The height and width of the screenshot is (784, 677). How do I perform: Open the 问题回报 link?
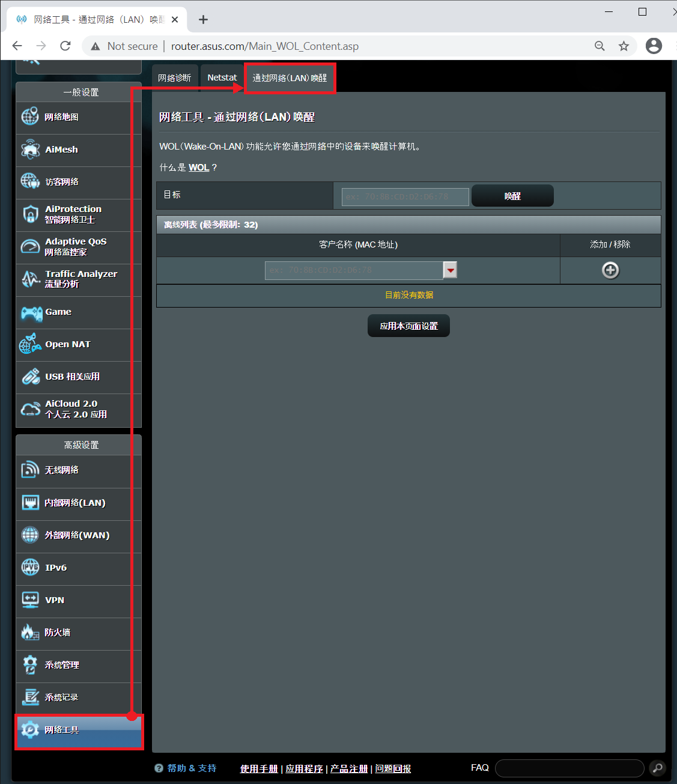[x=393, y=768]
